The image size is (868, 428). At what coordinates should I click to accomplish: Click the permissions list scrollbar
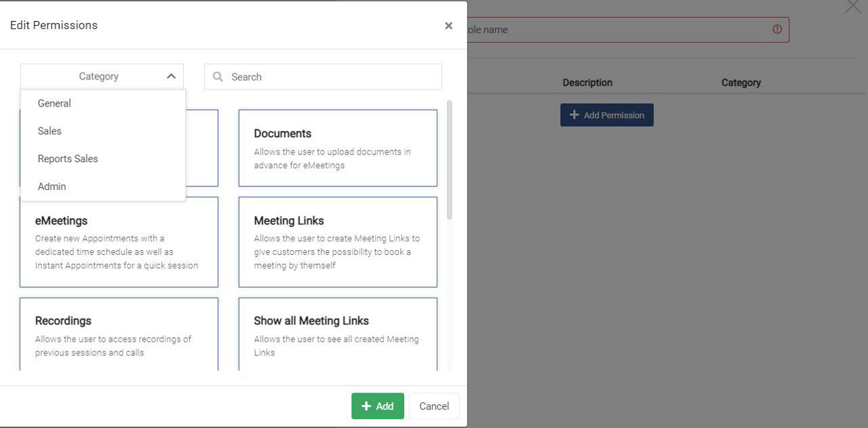pos(450,160)
